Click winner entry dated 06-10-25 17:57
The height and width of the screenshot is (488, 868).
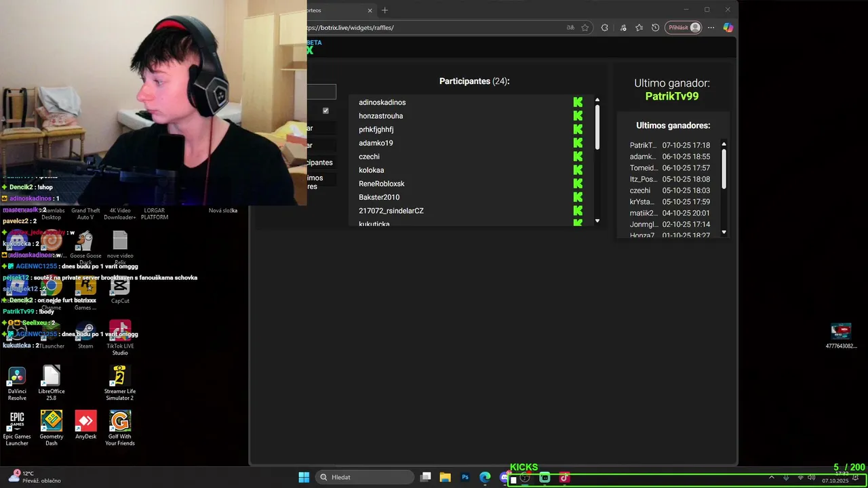coord(670,168)
